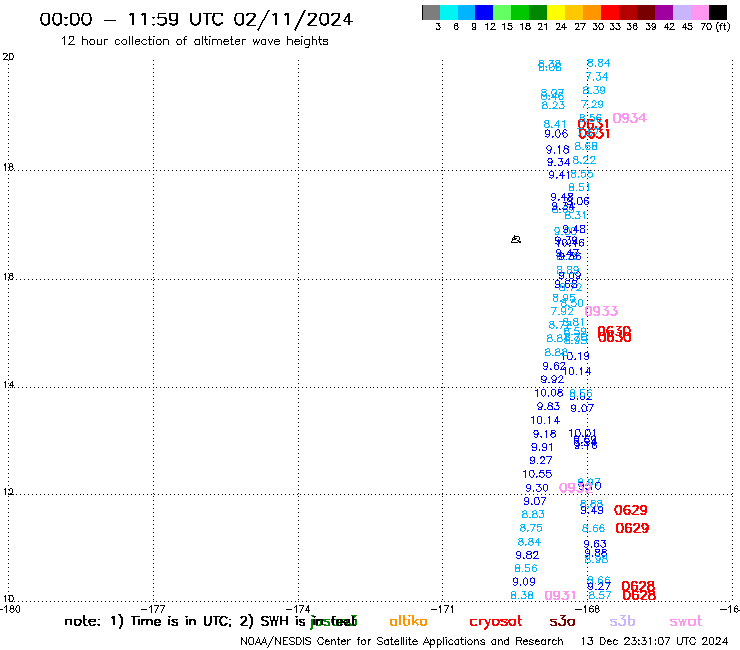The height and width of the screenshot is (650, 740).
Task: Select the 9.63 wave height value
Action: pyautogui.click(x=595, y=544)
